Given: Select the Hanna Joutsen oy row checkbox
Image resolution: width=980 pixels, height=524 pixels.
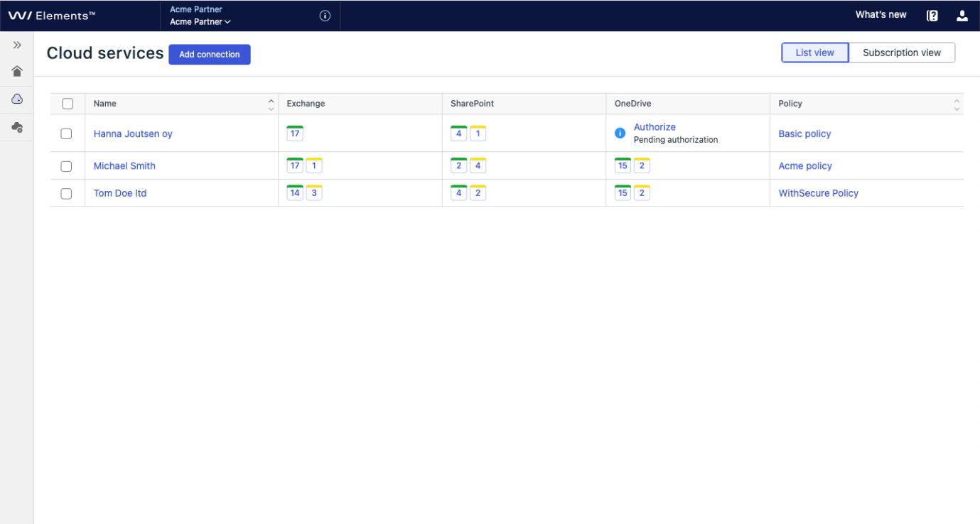Looking at the screenshot, I should [66, 133].
